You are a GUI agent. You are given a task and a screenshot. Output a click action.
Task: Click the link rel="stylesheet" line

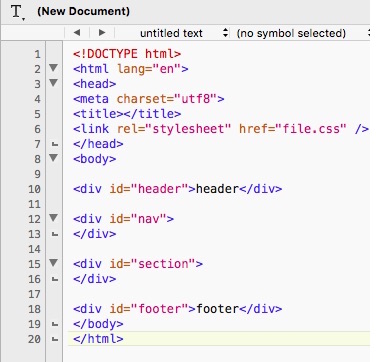click(221, 129)
